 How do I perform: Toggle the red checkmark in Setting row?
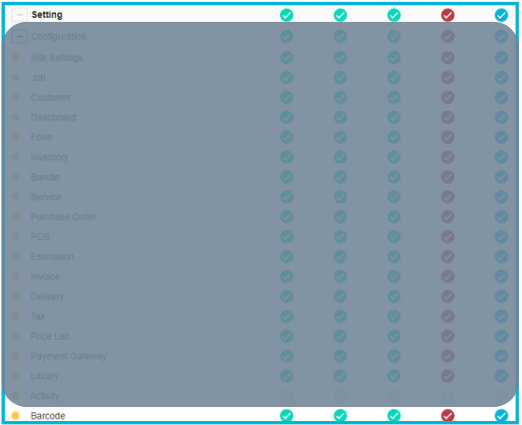(447, 15)
